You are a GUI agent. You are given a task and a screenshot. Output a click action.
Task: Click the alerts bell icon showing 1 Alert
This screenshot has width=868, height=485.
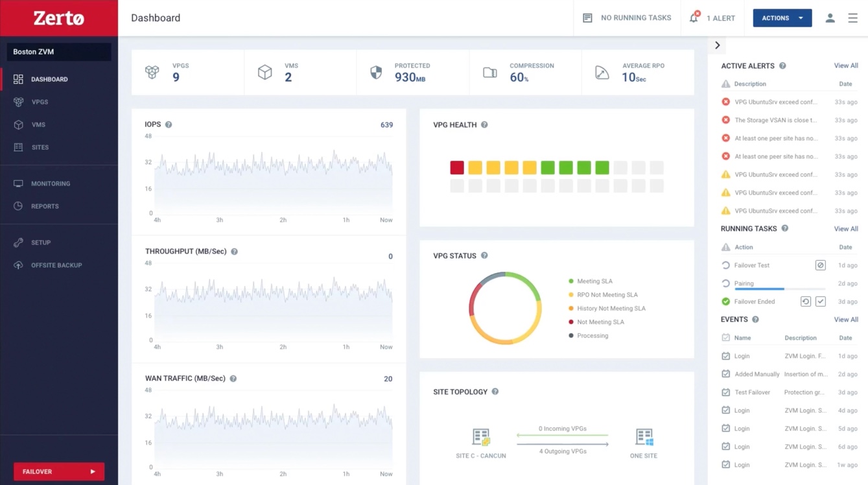click(694, 18)
